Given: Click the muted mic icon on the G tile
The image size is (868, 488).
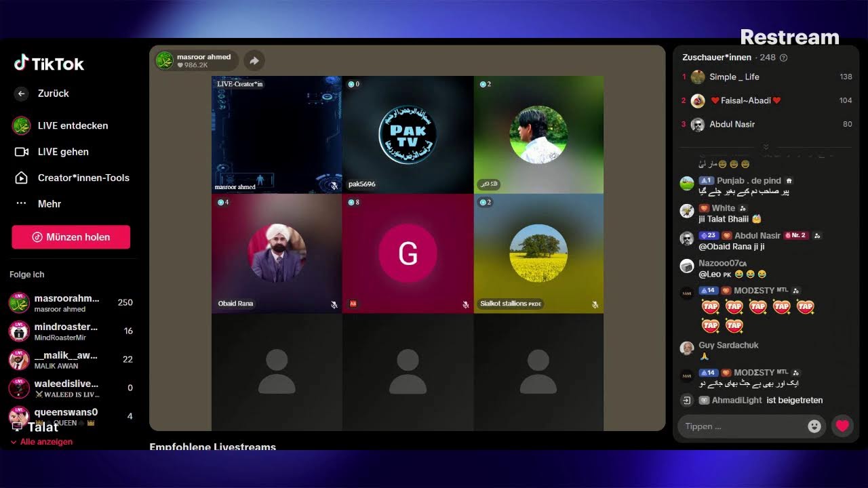Looking at the screenshot, I should click(466, 305).
